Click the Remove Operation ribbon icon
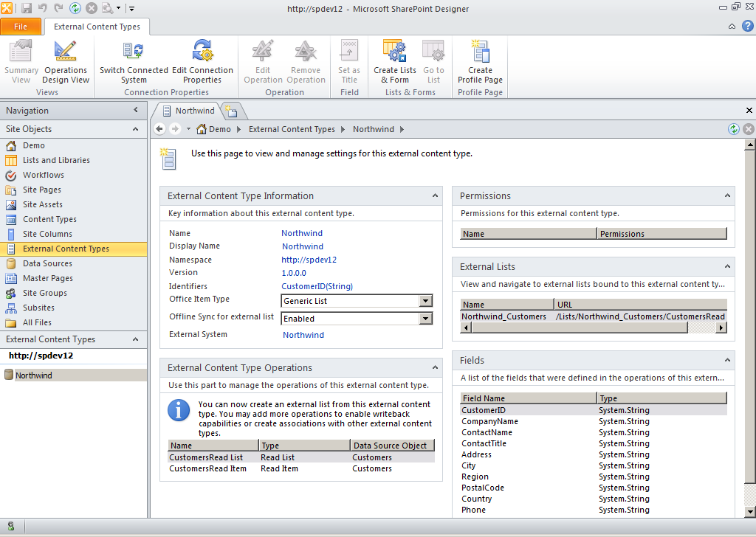Image resolution: width=756 pixels, height=537 pixels. point(306,51)
